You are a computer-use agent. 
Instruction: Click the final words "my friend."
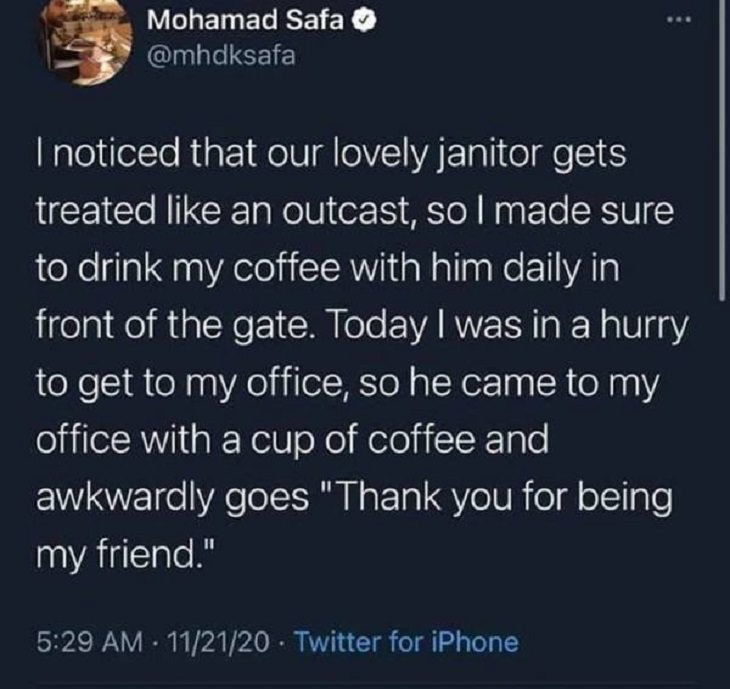pyautogui.click(x=126, y=554)
